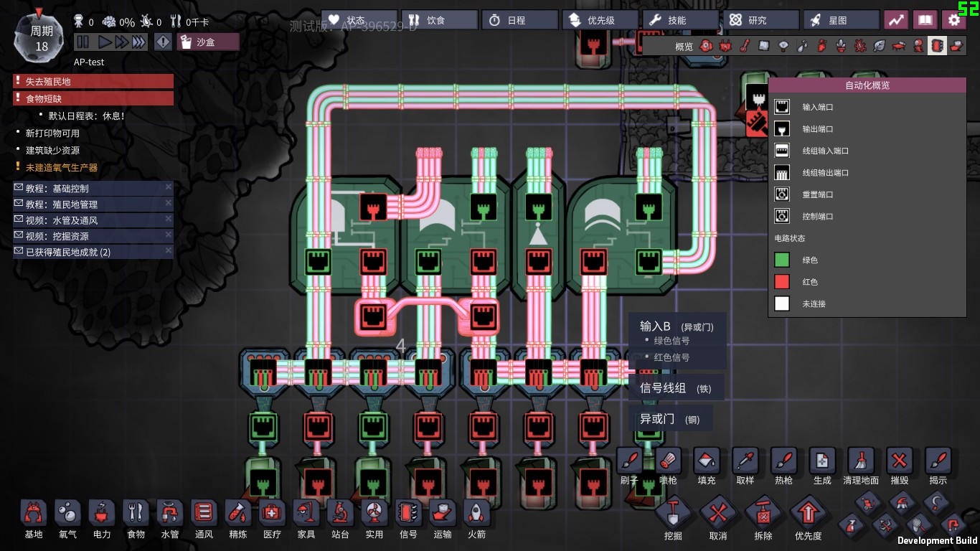Select the 取样 sample tool
The image size is (980, 551).
click(745, 461)
